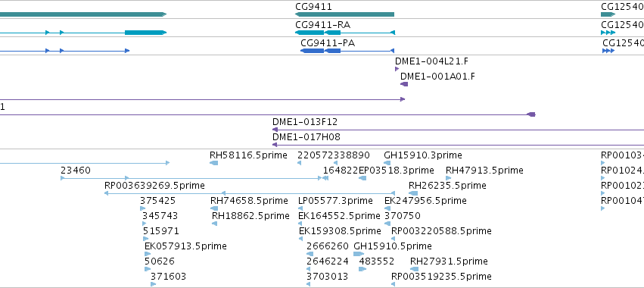Open the DME1-001A01.F feature label
Viewport: 644px width, 288px height.
[x=438, y=77]
